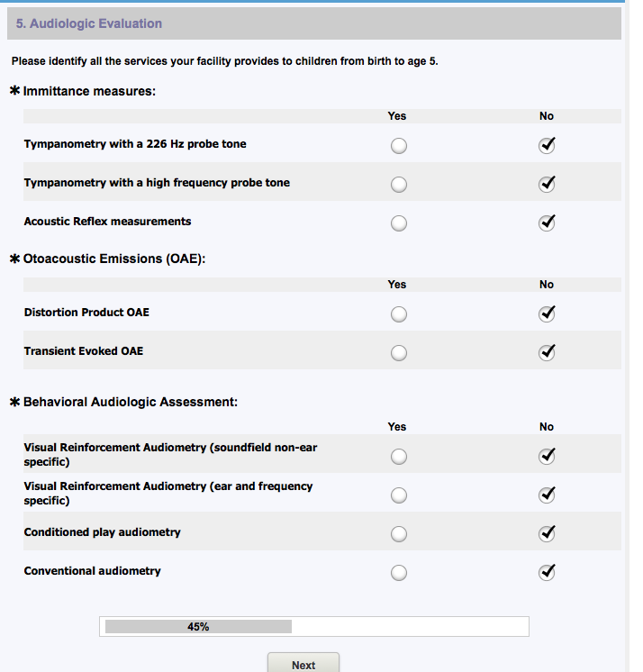Select Yes for Distortion Product OAE
This screenshot has width=643, height=672.
399,314
